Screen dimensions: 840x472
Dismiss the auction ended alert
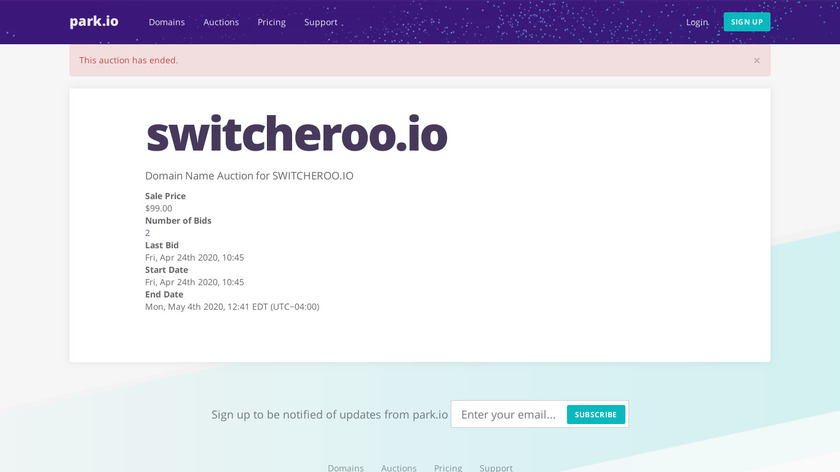(756, 61)
